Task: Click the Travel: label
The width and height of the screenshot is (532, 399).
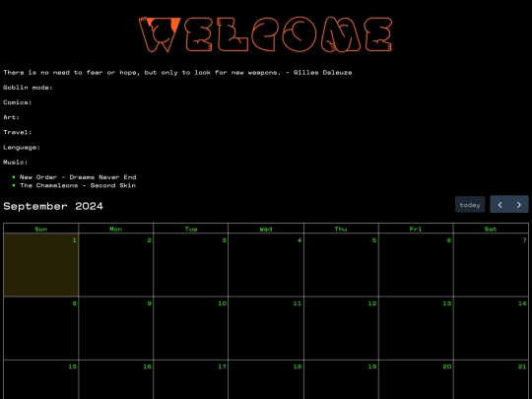Action: (18, 132)
